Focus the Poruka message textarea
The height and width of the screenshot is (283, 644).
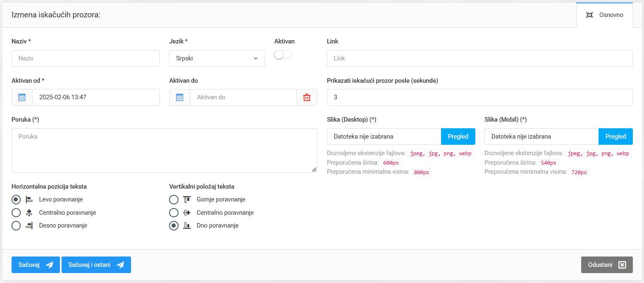(164, 150)
